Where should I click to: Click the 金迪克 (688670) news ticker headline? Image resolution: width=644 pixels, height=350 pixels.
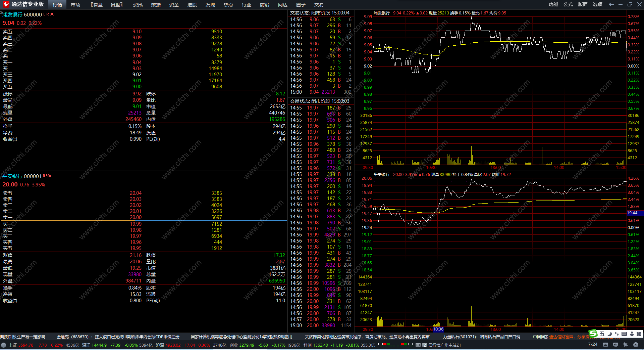point(118,337)
